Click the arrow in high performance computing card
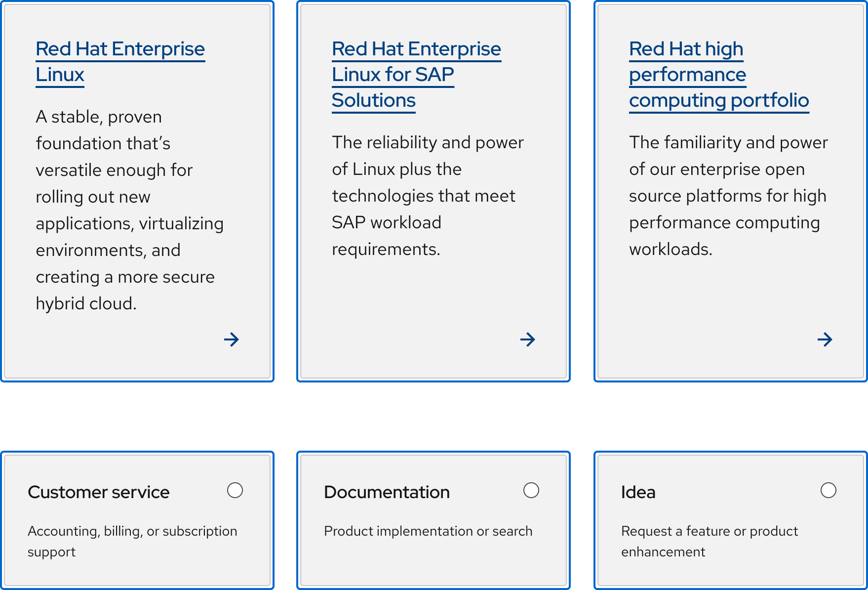 point(825,339)
